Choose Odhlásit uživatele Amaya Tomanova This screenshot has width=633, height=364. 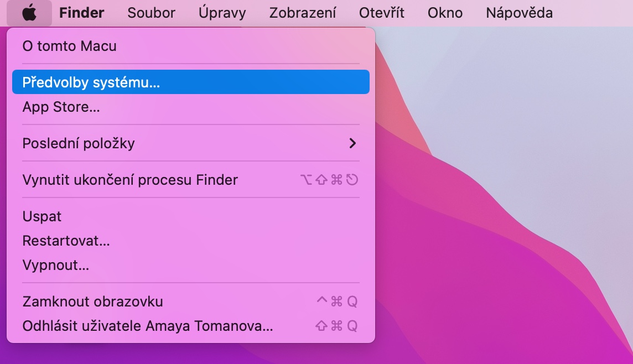tap(148, 326)
